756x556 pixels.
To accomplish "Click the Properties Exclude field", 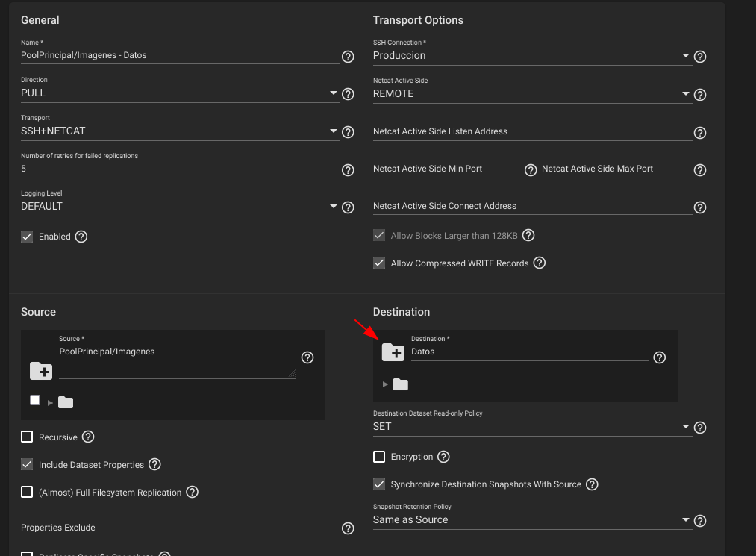I will pos(180,528).
